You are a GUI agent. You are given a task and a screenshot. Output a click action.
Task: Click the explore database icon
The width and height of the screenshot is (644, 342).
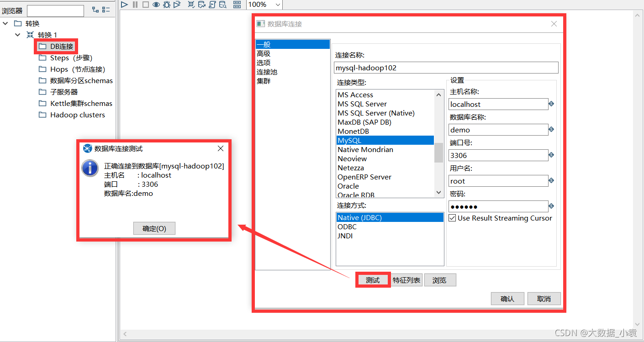click(223, 5)
